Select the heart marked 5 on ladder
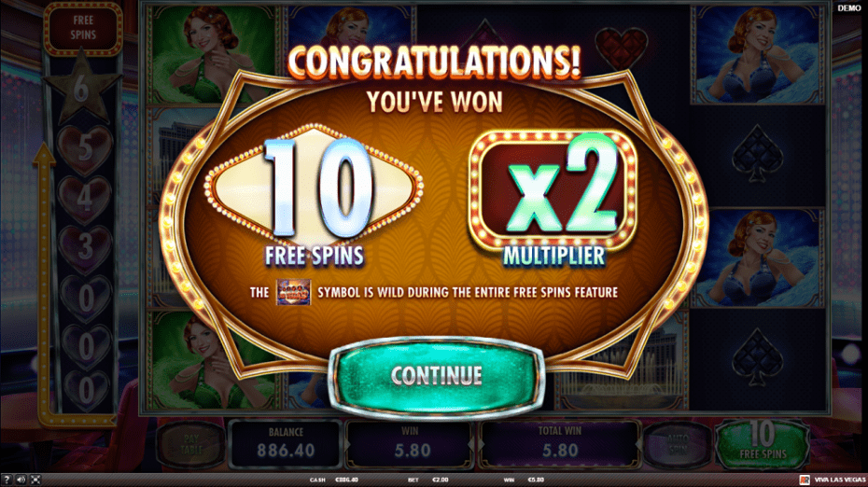868x487 pixels. tap(85, 150)
